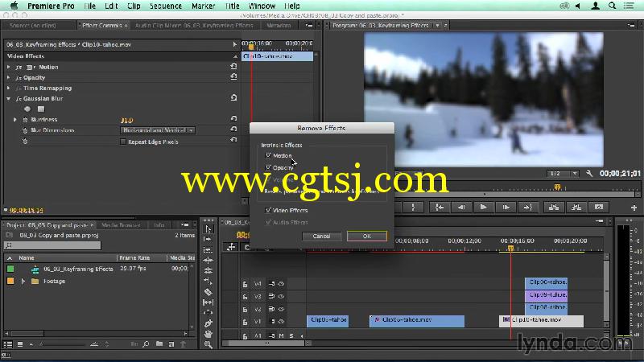
Task: Switch Project panel to Icon View
Action: pyautogui.click(x=19, y=344)
